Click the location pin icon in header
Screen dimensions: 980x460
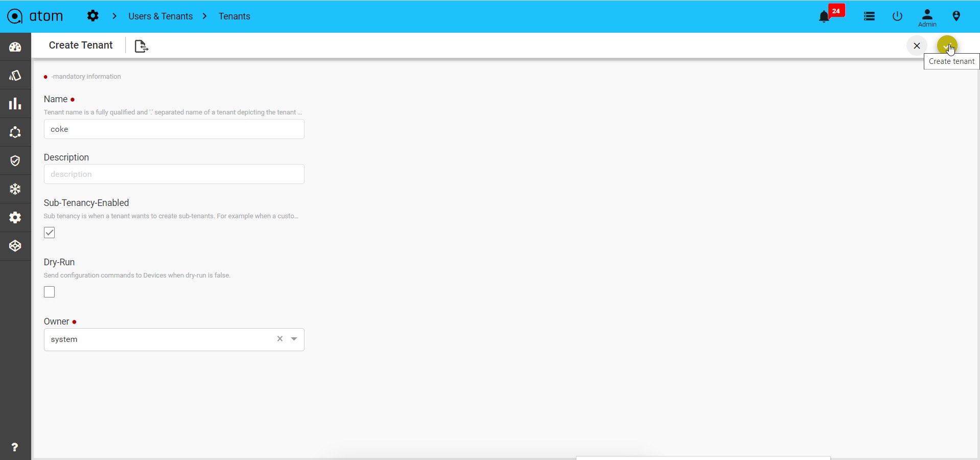pos(956,16)
